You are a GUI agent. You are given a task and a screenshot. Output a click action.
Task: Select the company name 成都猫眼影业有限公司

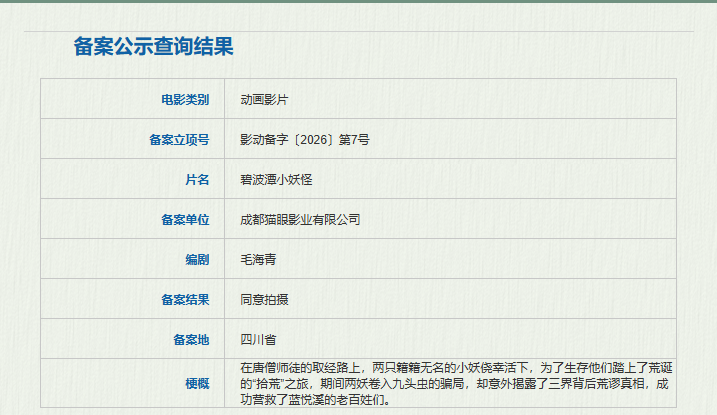(x=300, y=219)
